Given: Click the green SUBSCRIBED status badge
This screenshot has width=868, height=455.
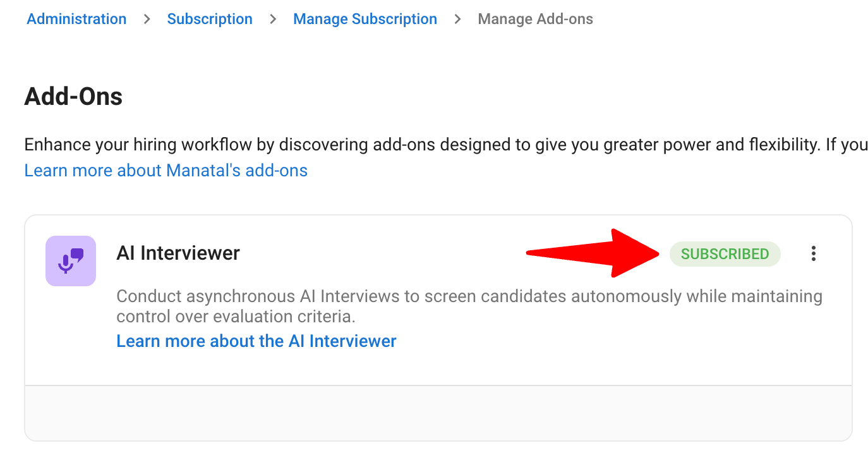Looking at the screenshot, I should click(725, 254).
